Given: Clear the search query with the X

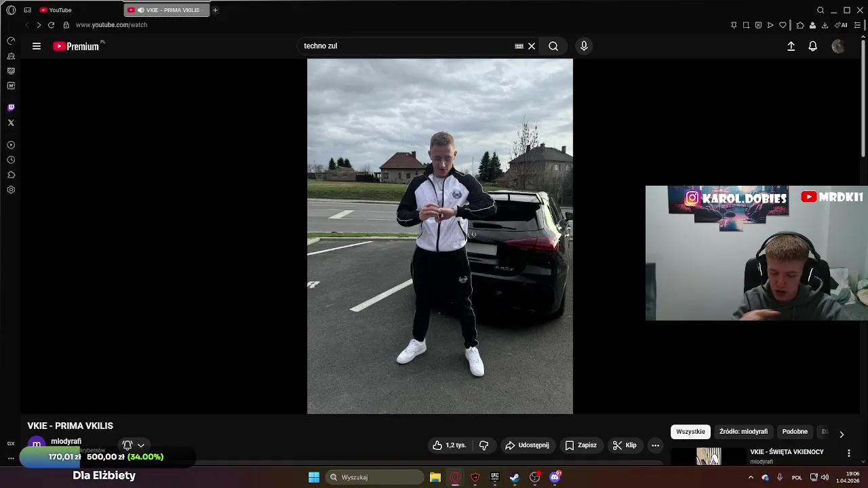Looking at the screenshot, I should (x=532, y=46).
